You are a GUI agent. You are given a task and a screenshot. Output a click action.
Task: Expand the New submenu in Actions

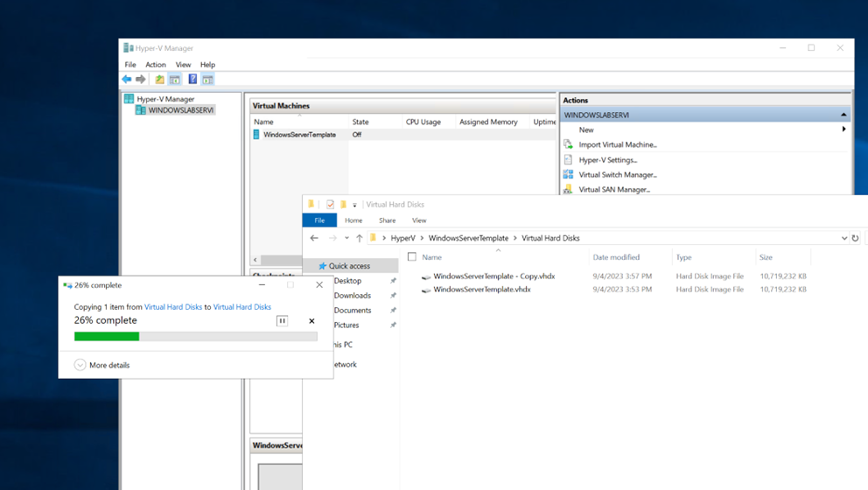843,129
